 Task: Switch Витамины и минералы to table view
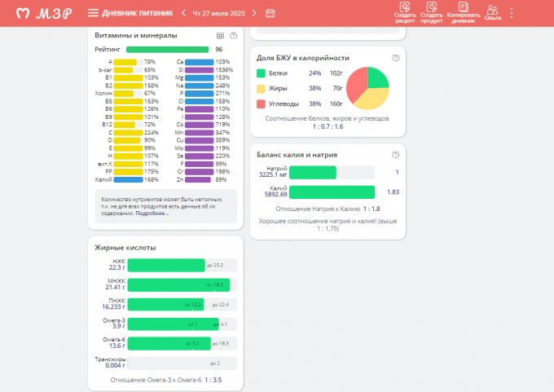pos(220,36)
